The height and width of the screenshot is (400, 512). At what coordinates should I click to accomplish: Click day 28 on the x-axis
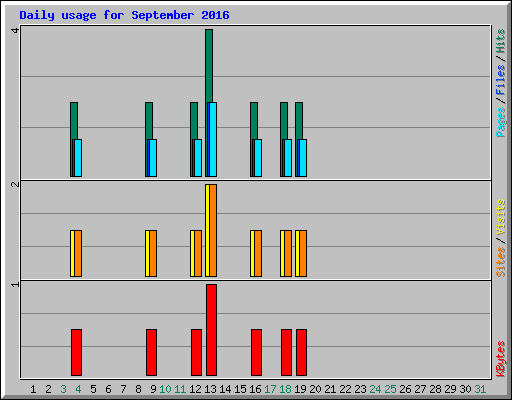(435, 389)
